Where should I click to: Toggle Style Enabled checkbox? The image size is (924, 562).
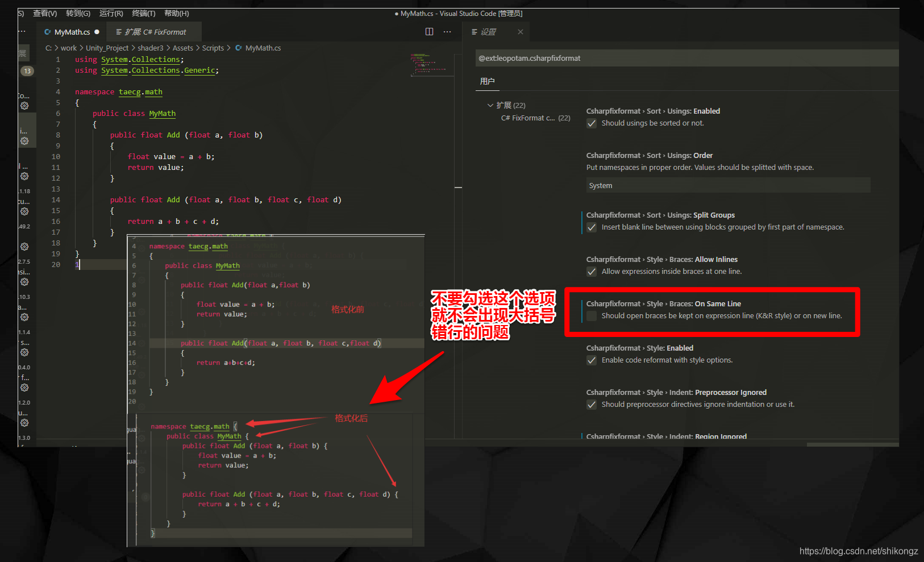[592, 360]
